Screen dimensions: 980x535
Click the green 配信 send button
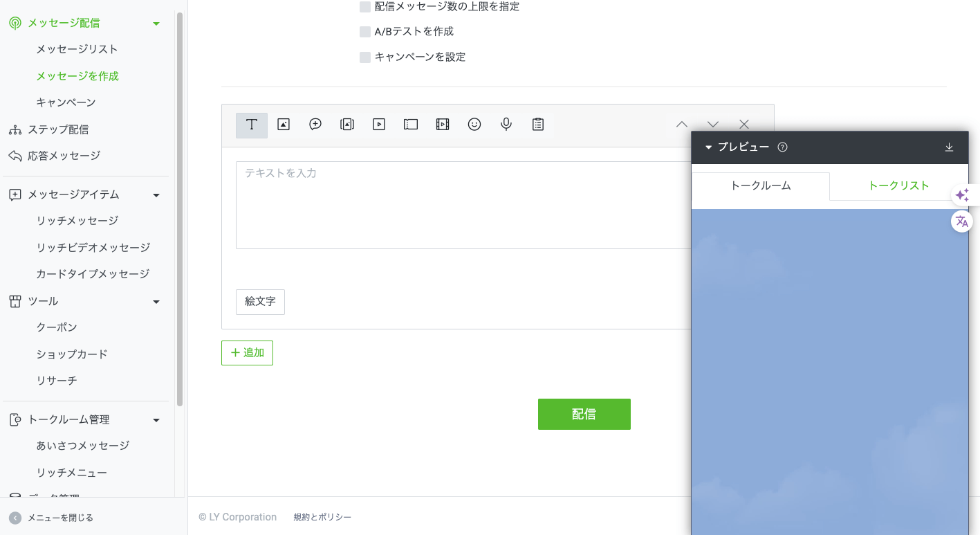584,414
